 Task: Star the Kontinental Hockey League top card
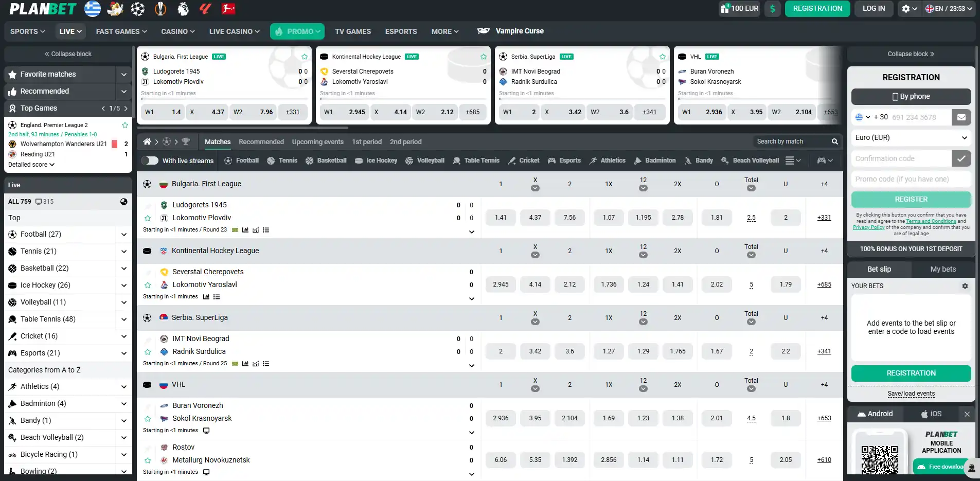[484, 57]
